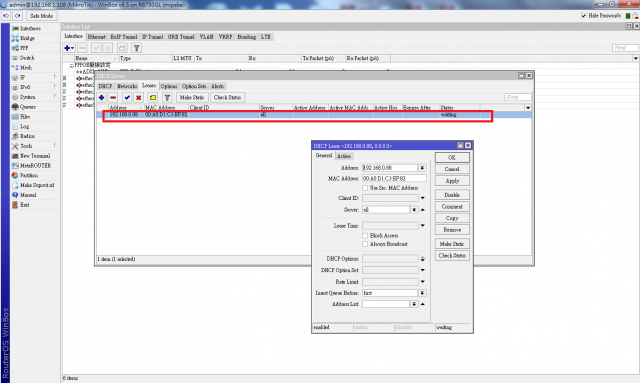The image size is (640, 383).
Task: Open the Bonding tab in Interface List
Action: pyautogui.click(x=247, y=37)
